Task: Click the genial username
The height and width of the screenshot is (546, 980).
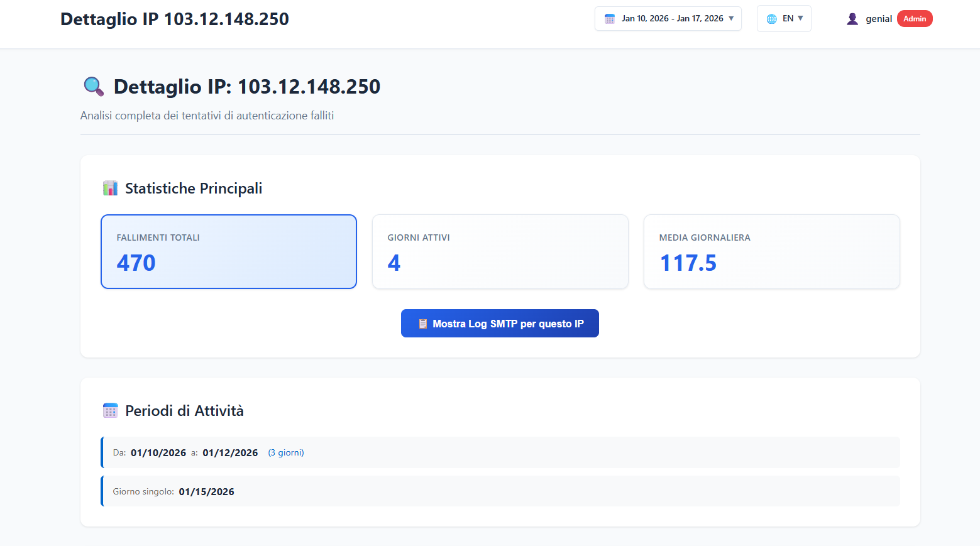Action: 878,19
